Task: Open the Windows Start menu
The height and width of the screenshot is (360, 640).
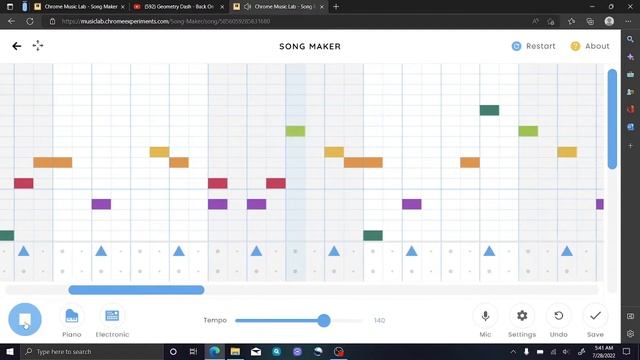Action: (x=10, y=351)
